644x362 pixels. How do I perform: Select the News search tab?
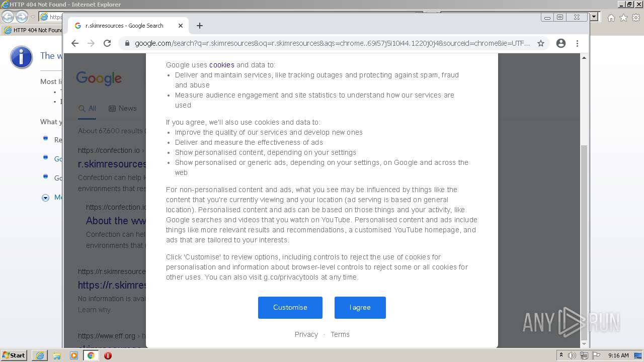[122, 108]
